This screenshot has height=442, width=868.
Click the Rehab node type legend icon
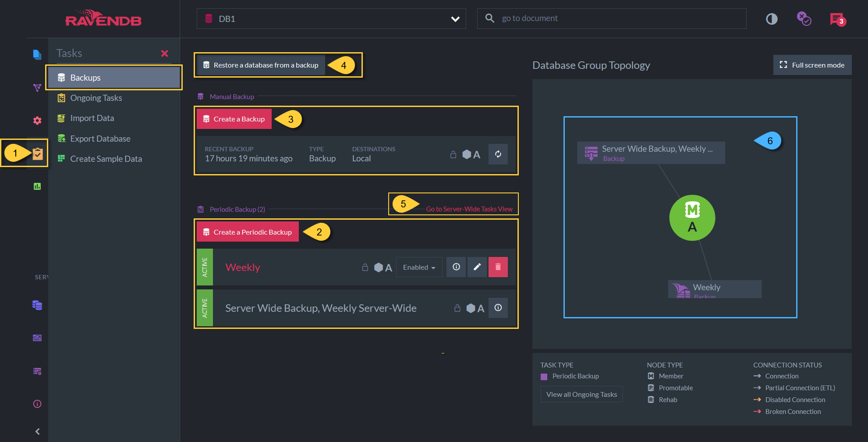(x=651, y=400)
